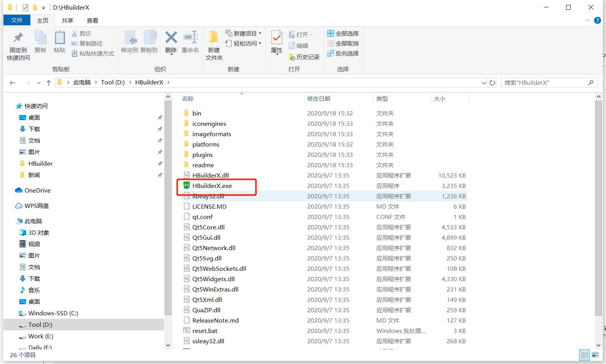606x364 pixels.
Task: Click navigation pane scroll down arrow
Action: [x=168, y=345]
